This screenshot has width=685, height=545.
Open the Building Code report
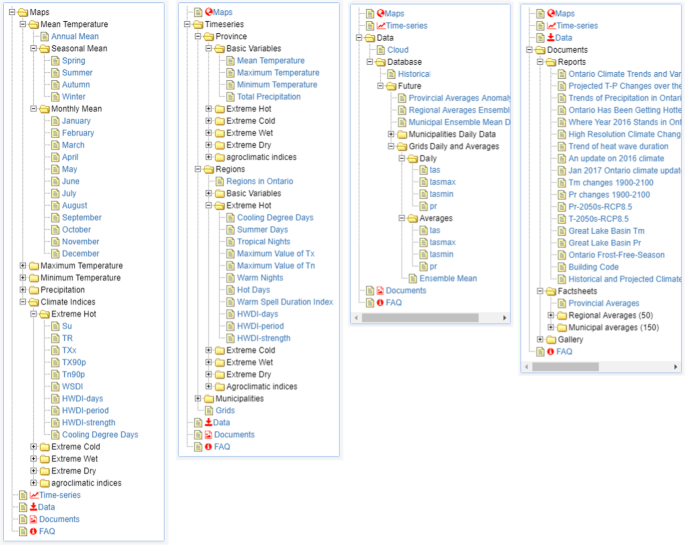pyautogui.click(x=593, y=267)
